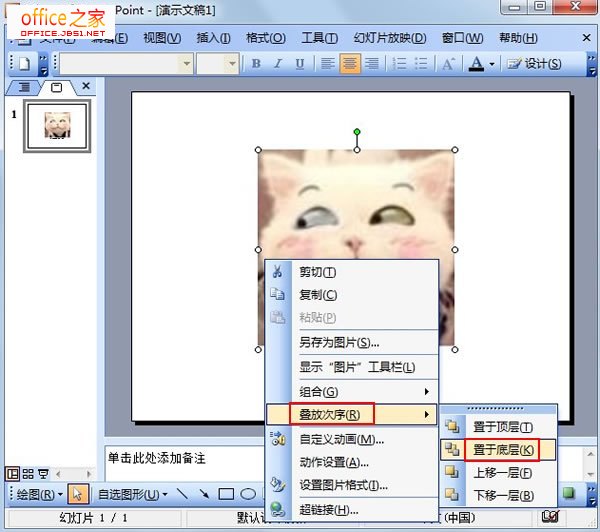Select 下移一层(B) in submenu
The height and width of the screenshot is (532, 600).
[x=498, y=495]
